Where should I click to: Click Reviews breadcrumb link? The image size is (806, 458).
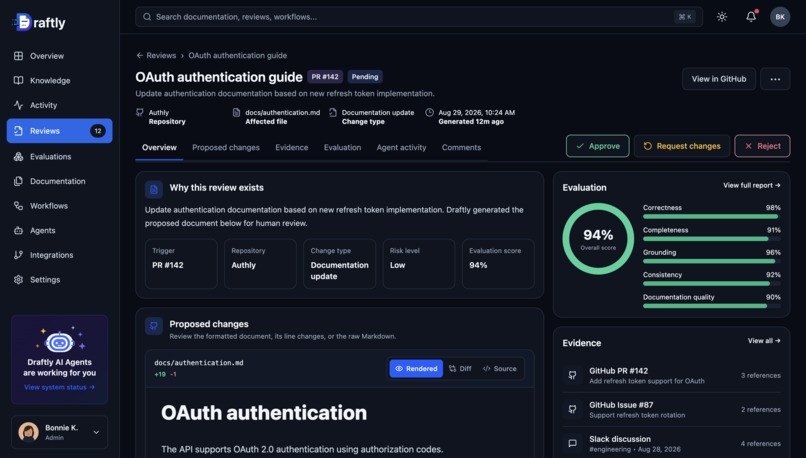click(161, 56)
